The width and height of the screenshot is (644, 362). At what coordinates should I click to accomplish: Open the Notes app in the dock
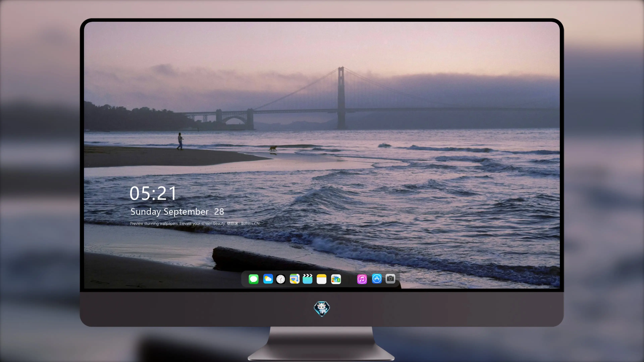(x=321, y=279)
